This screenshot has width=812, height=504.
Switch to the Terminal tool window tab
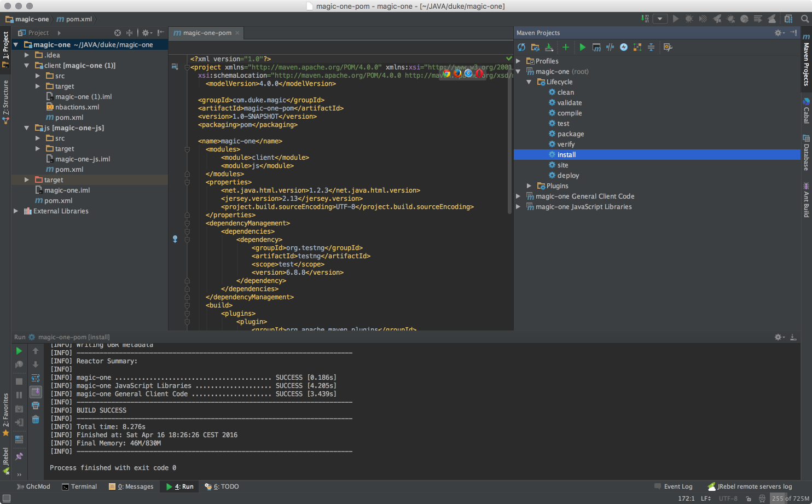(x=79, y=486)
